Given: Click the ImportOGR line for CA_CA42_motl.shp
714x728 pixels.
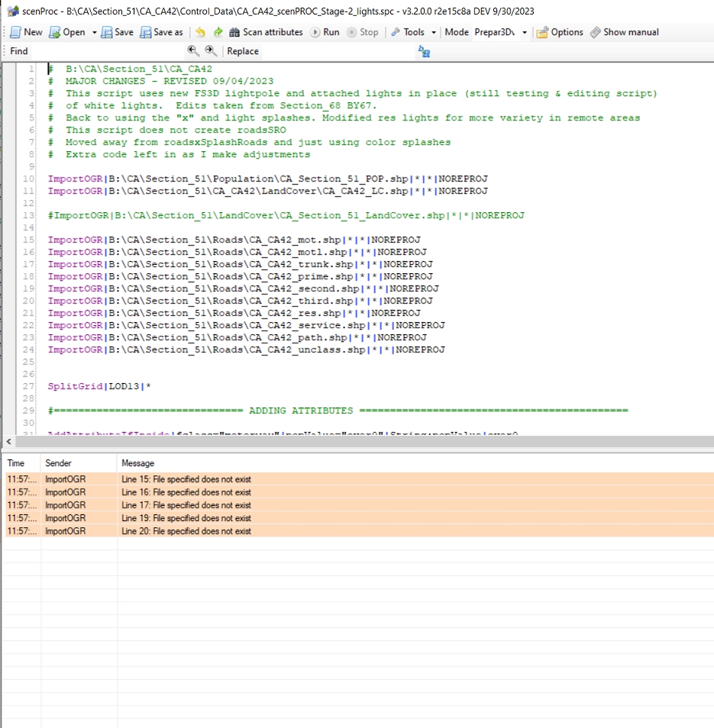Looking at the screenshot, I should 237,252.
